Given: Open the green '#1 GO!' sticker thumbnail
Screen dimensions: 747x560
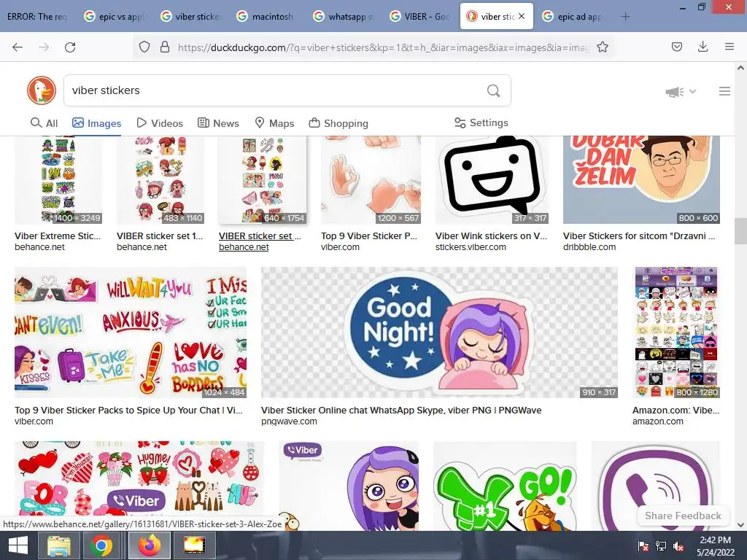Looking at the screenshot, I should 505,486.
